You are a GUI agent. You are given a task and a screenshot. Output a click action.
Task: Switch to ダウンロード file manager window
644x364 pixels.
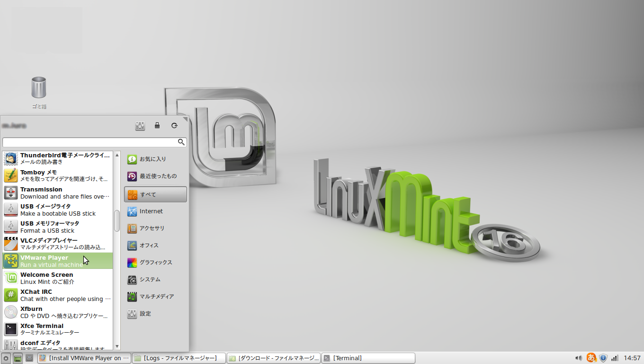click(x=274, y=358)
